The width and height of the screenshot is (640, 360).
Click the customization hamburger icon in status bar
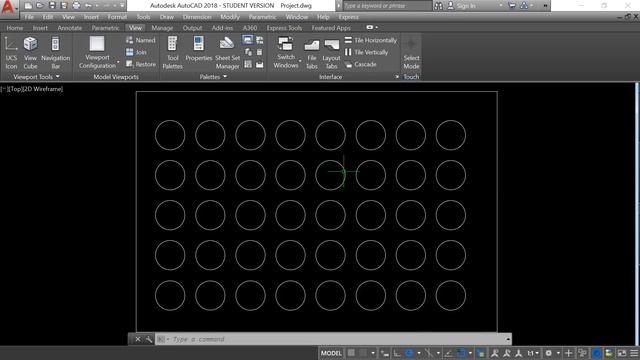tap(634, 353)
